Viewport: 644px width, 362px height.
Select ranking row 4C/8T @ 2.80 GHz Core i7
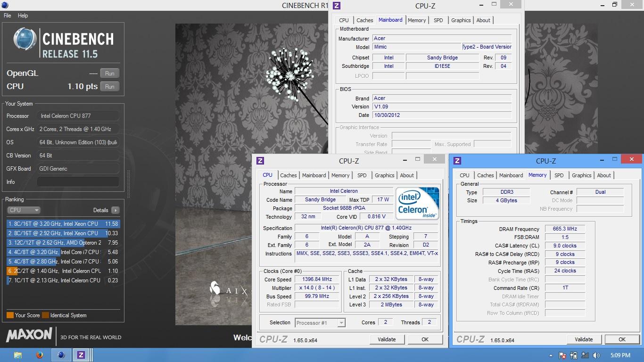pos(63,262)
